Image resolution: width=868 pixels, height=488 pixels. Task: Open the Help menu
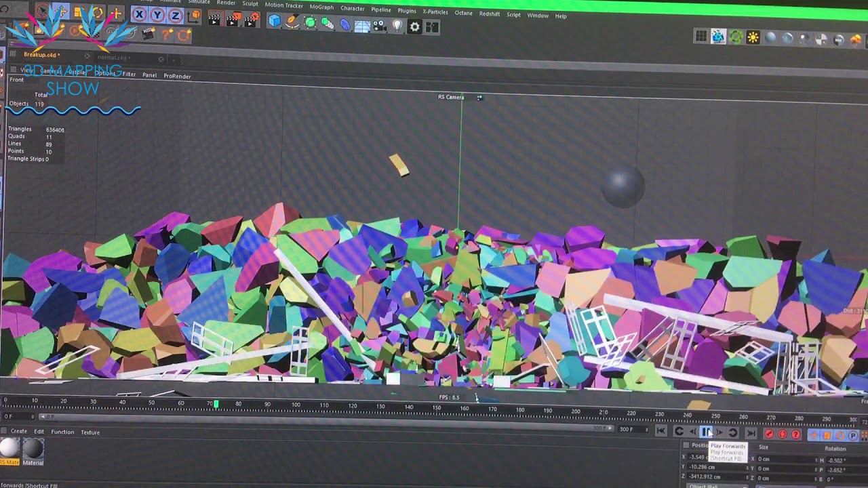561,16
